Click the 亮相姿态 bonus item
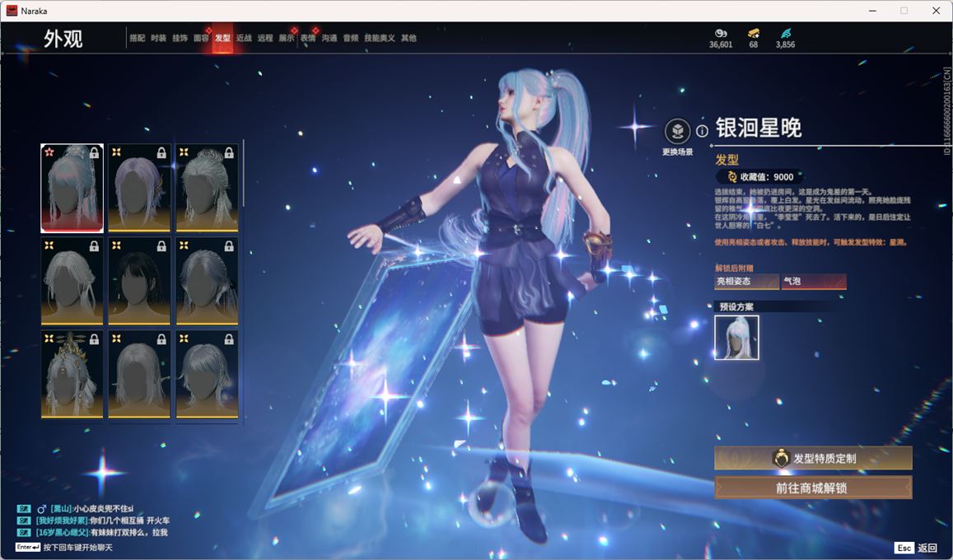Image resolution: width=953 pixels, height=560 pixels. click(x=747, y=281)
